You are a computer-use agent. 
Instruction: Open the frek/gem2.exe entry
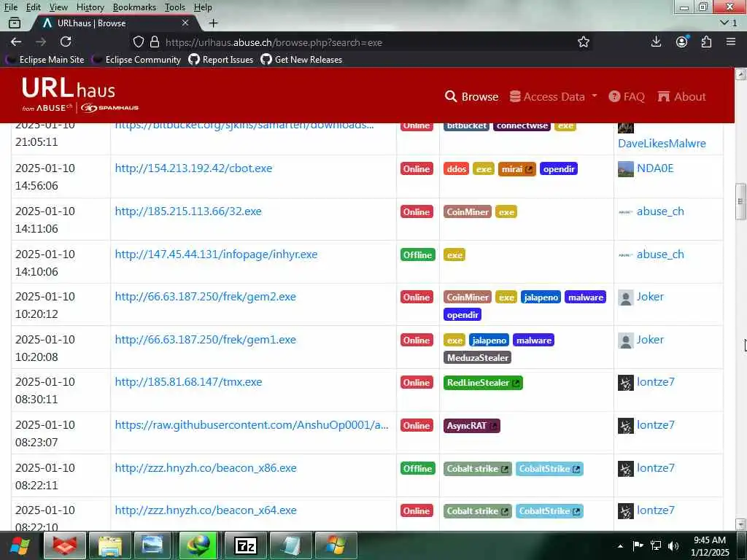[205, 297]
